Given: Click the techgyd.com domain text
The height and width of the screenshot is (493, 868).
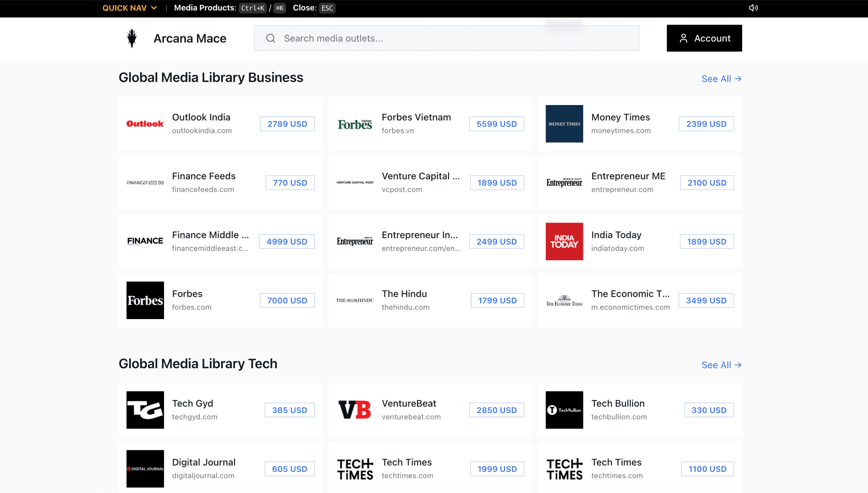Looking at the screenshot, I should (195, 417).
